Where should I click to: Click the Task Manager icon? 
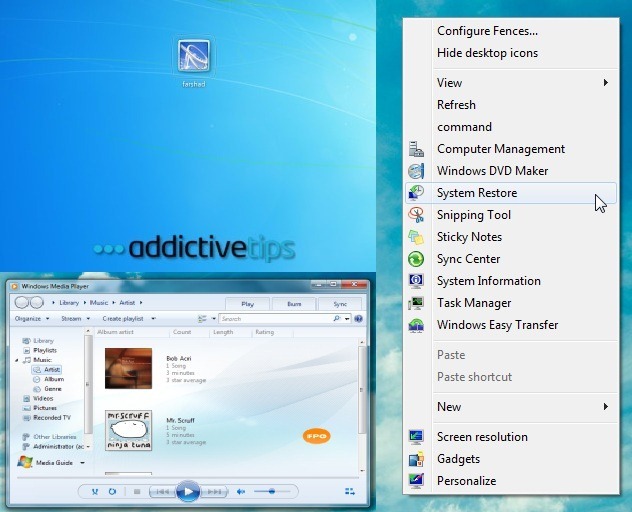(x=416, y=303)
